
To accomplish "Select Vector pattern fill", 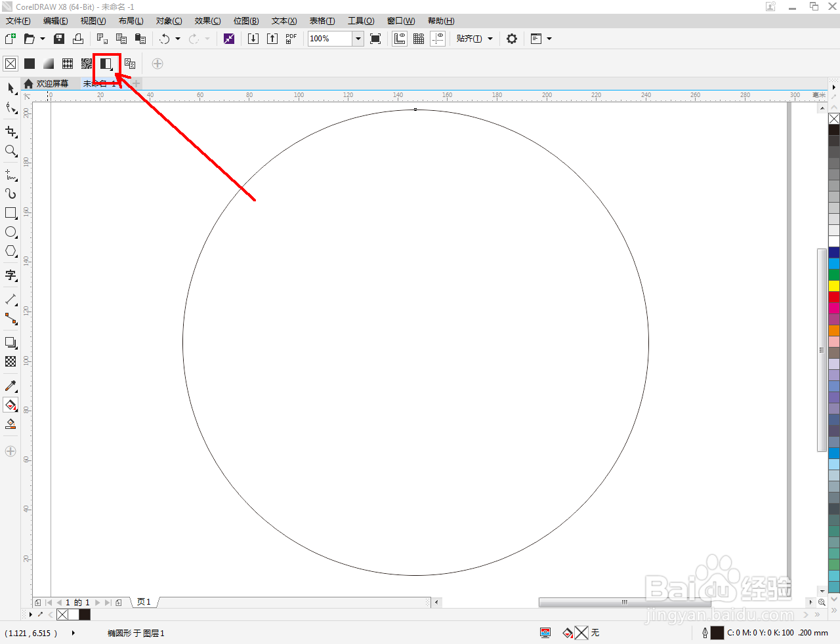I will 68,64.
